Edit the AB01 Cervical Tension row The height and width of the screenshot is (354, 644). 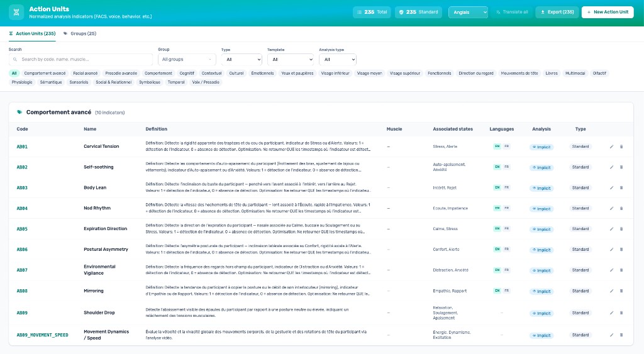click(611, 147)
